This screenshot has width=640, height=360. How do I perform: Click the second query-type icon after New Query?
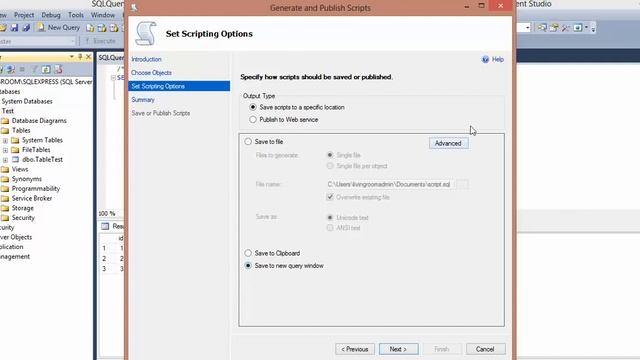pos(102,28)
